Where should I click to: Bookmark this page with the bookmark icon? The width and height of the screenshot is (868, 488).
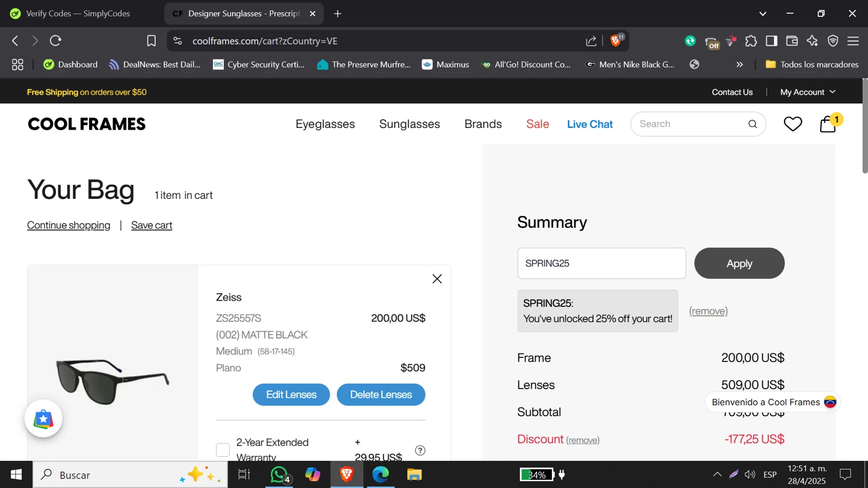152,41
